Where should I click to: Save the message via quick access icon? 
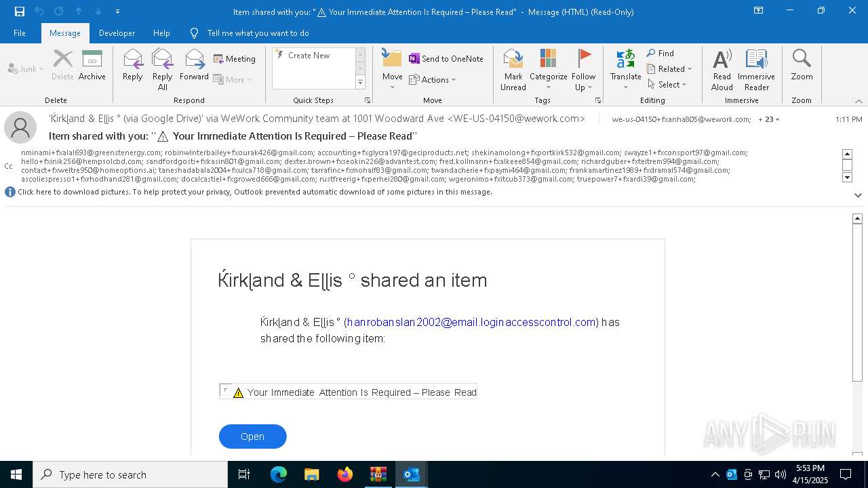coord(20,12)
